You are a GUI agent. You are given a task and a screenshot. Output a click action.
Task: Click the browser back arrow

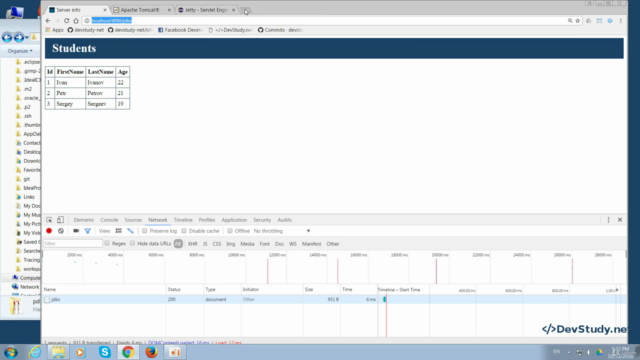(48, 20)
